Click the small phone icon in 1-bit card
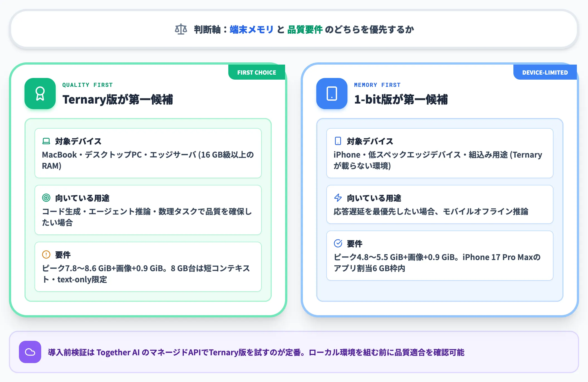The image size is (588, 382). pos(338,141)
